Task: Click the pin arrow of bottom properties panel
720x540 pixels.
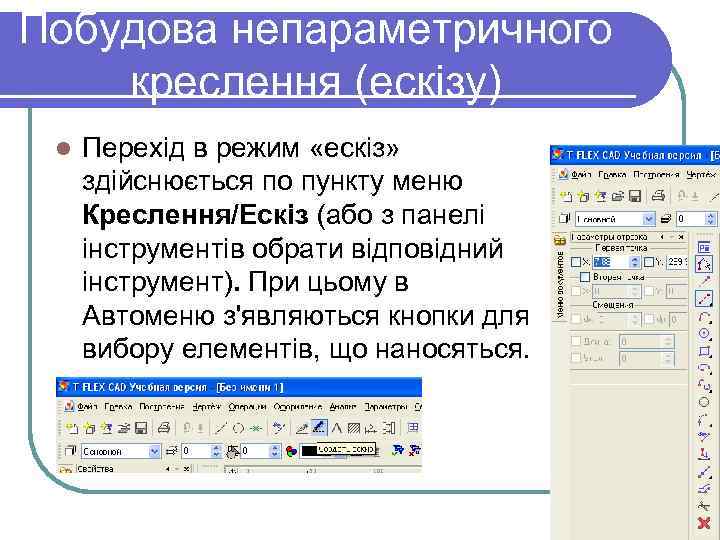Action: point(168,469)
